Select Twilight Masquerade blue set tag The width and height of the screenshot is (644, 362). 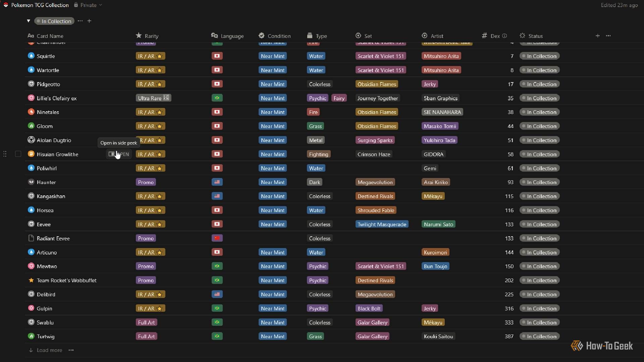(382, 224)
